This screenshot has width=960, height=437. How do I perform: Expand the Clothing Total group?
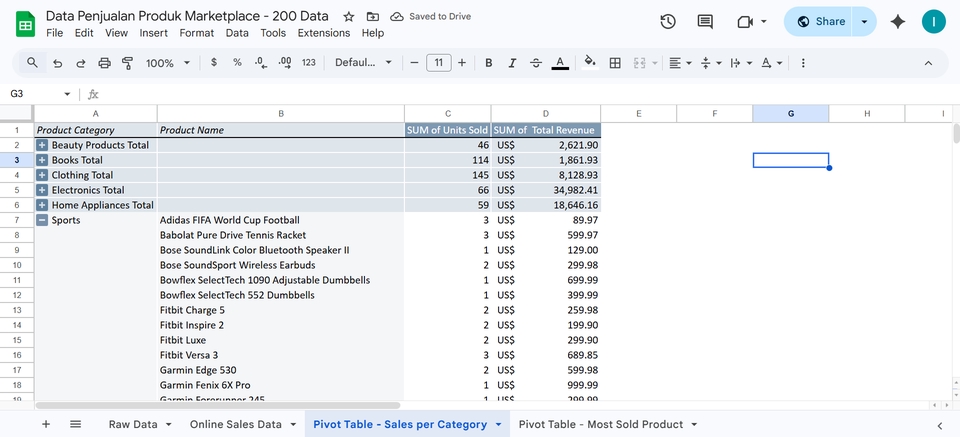(42, 175)
